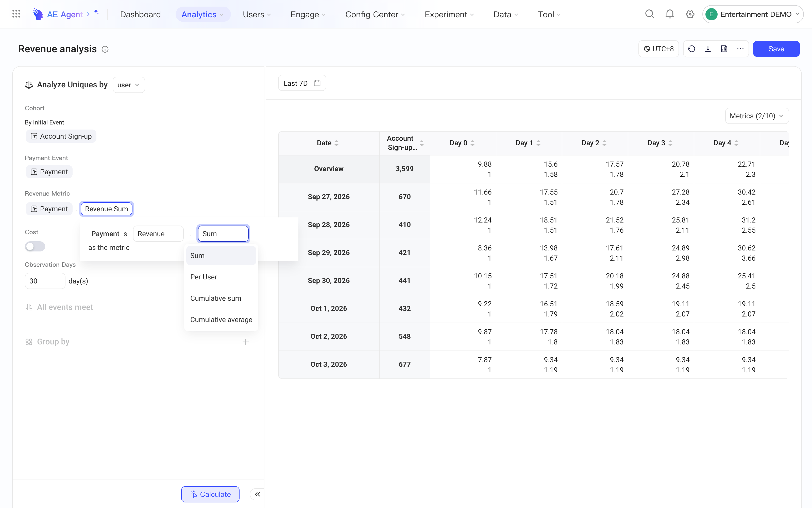Screen dimensions: 812x508
Task: Open the Entertainment DEMO project dropdown
Action: tap(753, 14)
